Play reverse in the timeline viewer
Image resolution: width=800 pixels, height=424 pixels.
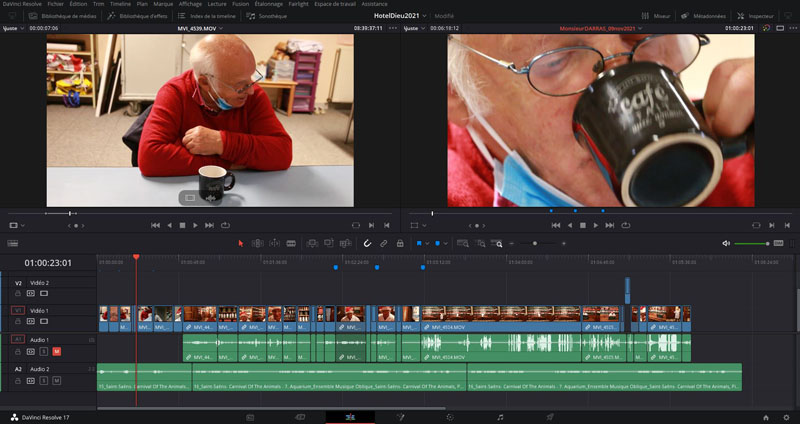[x=569, y=225]
